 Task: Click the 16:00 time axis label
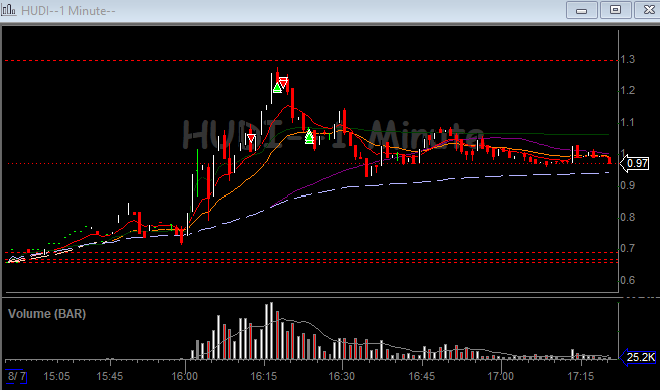pos(184,376)
